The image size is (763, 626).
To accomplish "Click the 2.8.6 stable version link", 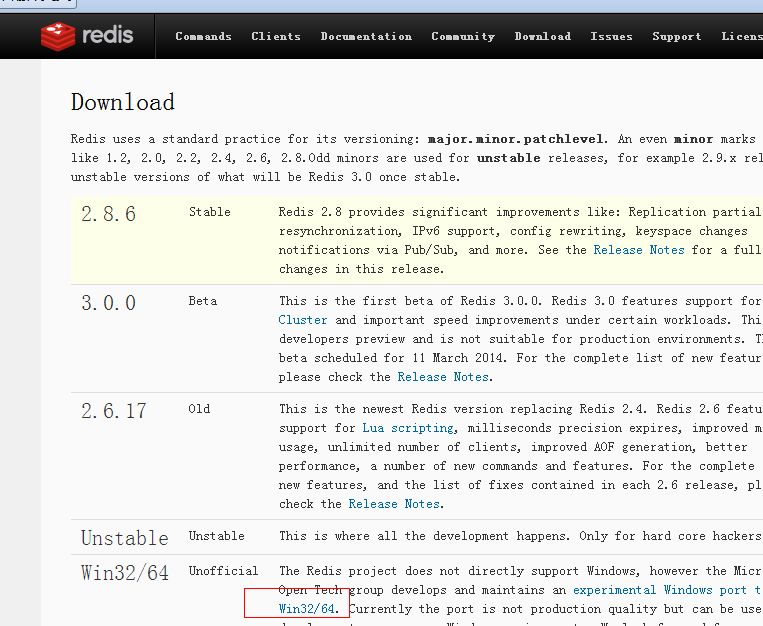I will pos(108,215).
